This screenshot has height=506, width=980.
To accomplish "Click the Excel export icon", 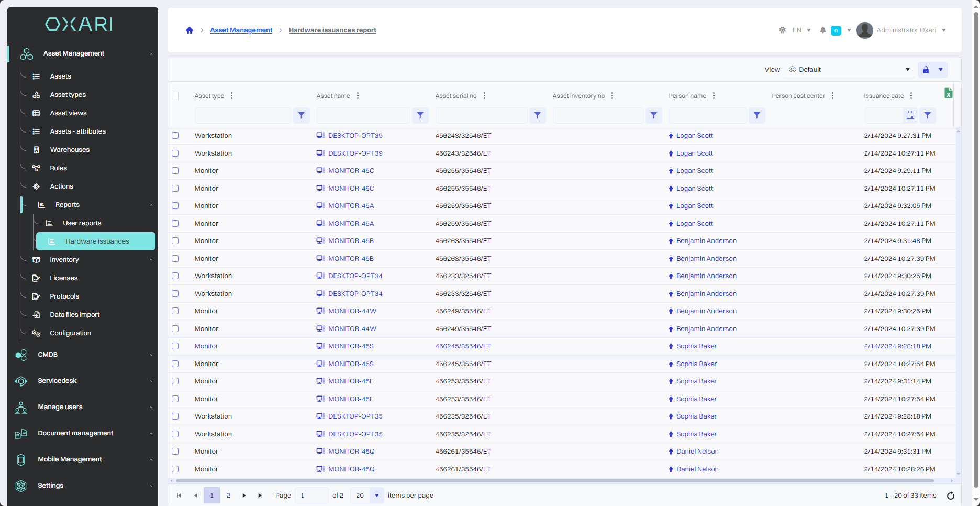I will (x=948, y=93).
